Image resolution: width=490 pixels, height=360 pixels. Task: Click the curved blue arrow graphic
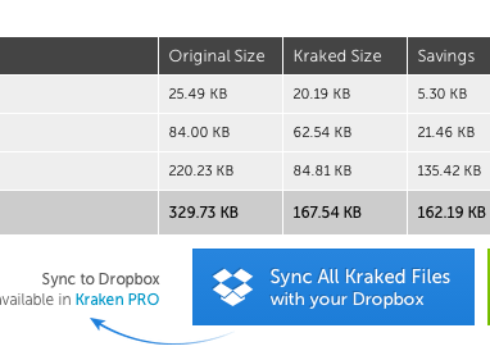162,331
